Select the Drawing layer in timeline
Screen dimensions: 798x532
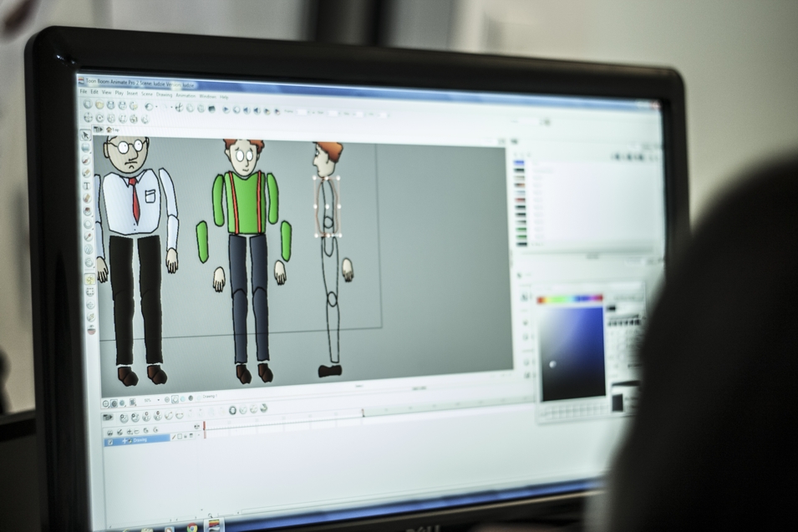click(x=139, y=439)
